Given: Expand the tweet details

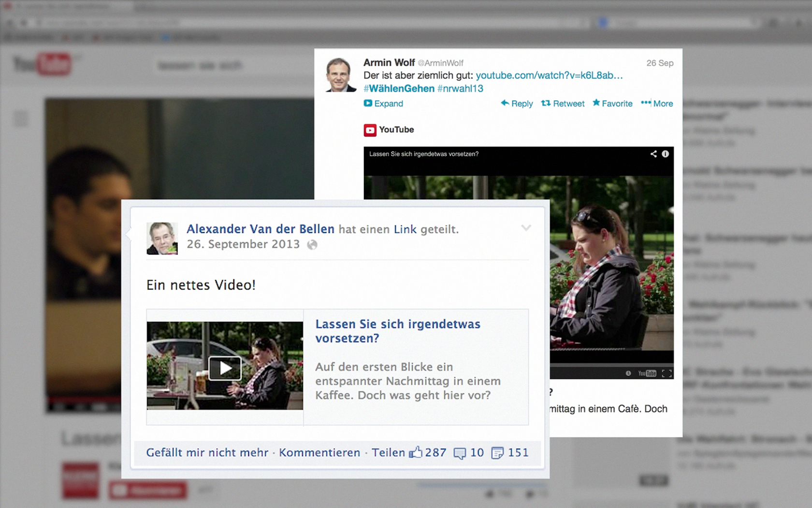Looking at the screenshot, I should (x=383, y=104).
